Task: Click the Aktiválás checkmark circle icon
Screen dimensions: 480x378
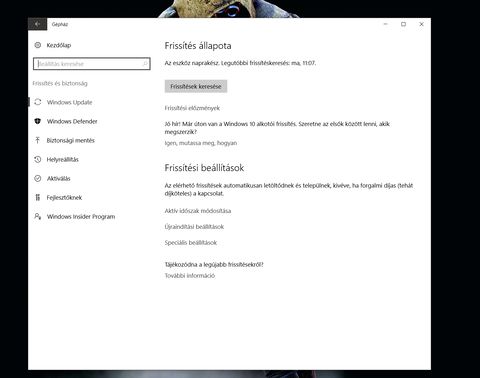Action: pos(38,178)
